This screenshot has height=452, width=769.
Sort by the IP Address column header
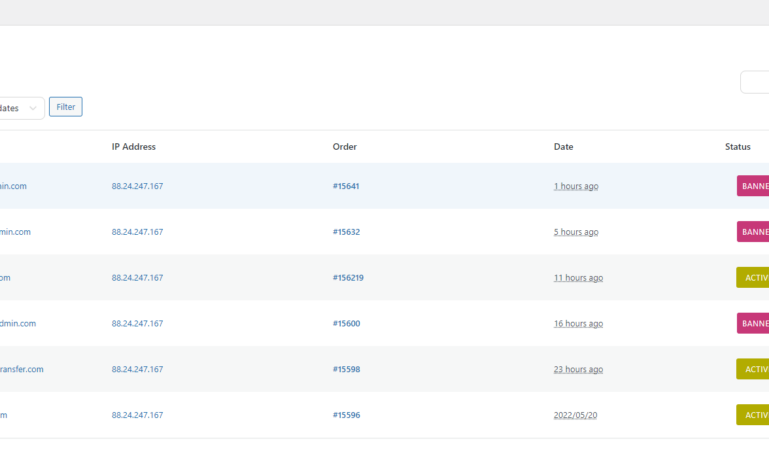pos(133,147)
